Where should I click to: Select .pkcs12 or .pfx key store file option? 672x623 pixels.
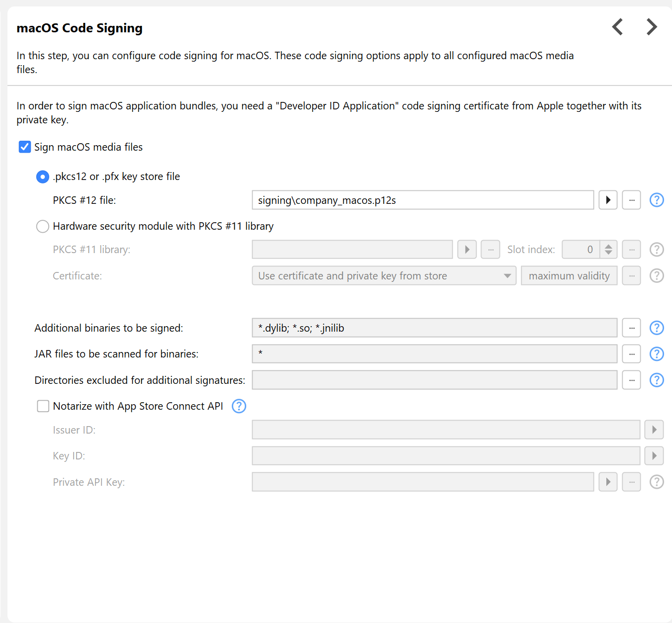[x=43, y=177]
